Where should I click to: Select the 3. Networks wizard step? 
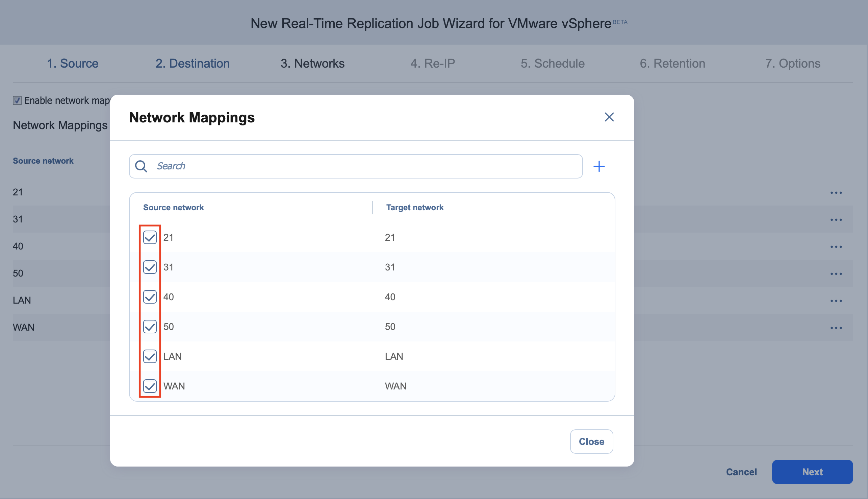point(312,64)
